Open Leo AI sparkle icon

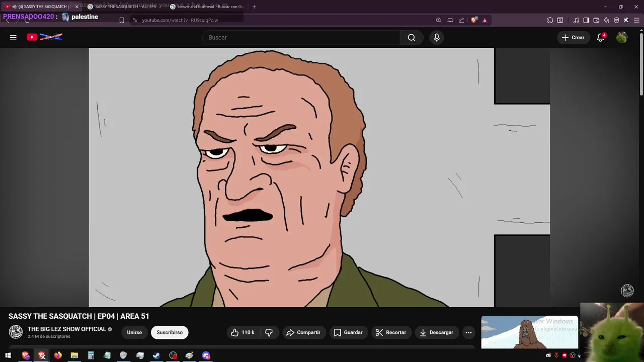[x=606, y=20]
